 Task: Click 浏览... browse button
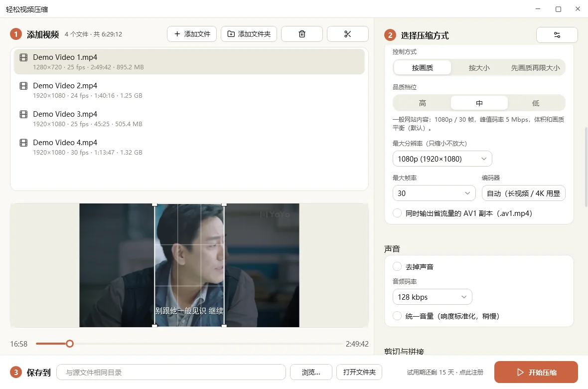311,372
